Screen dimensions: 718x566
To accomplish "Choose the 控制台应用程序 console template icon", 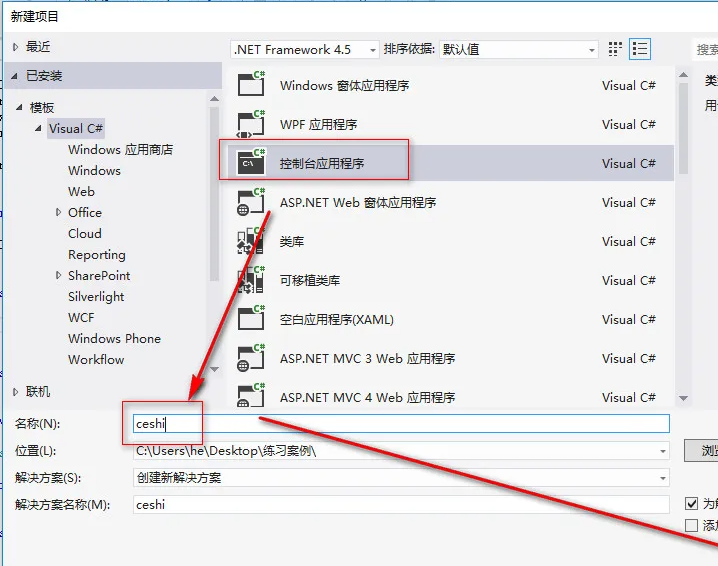I will 250,163.
